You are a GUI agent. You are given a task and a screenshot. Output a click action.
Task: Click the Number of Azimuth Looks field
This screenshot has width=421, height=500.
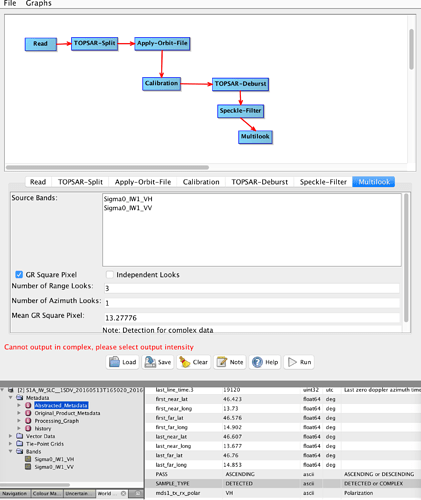pyautogui.click(x=252, y=303)
